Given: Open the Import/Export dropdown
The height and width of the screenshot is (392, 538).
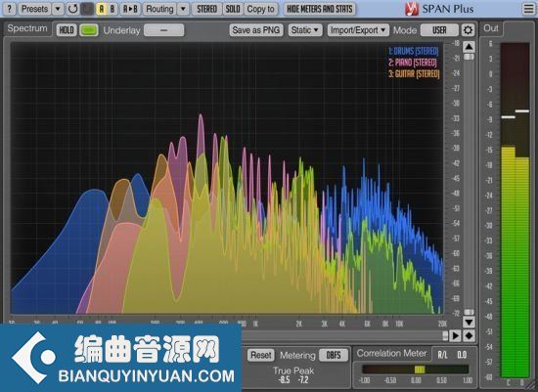Looking at the screenshot, I should (358, 30).
